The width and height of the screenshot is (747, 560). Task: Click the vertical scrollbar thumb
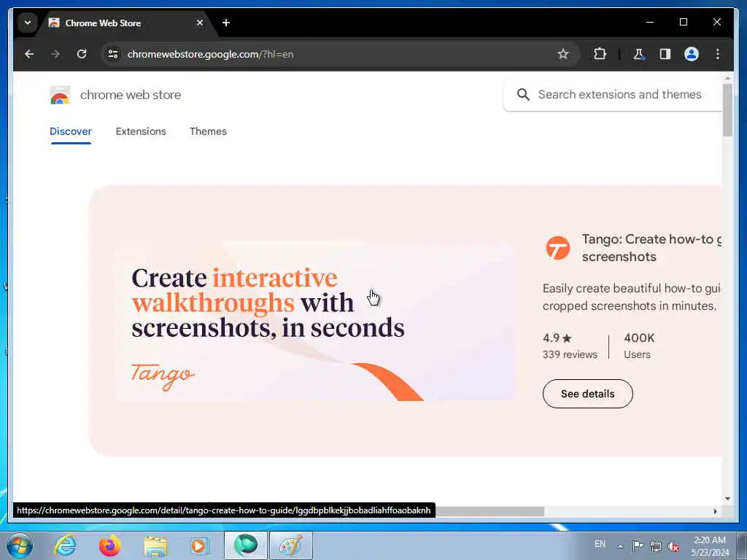pyautogui.click(x=727, y=110)
